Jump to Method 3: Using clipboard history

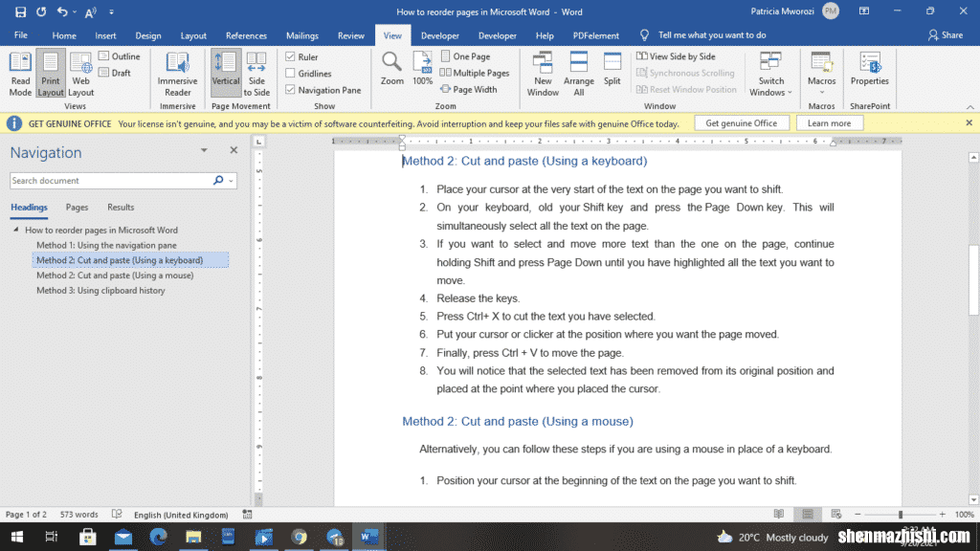click(100, 291)
